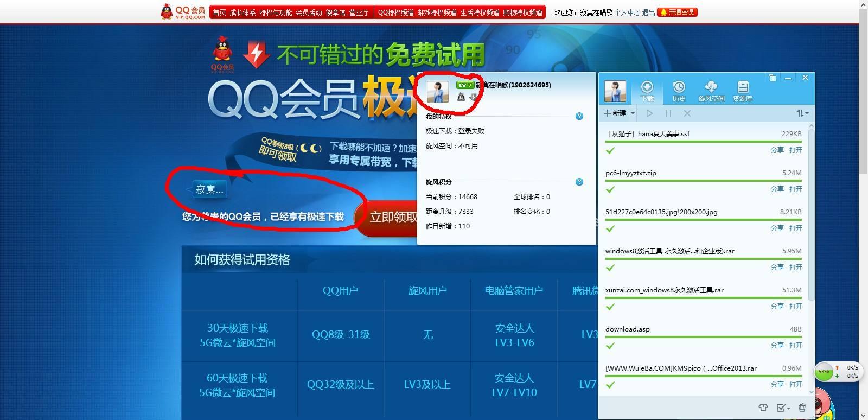Click the LV7 level badge
This screenshot has width=868, height=420.
pyautogui.click(x=464, y=85)
